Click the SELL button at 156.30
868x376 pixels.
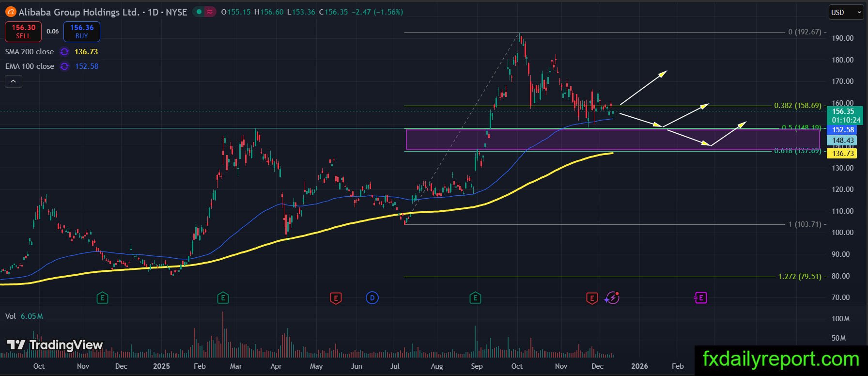point(23,31)
